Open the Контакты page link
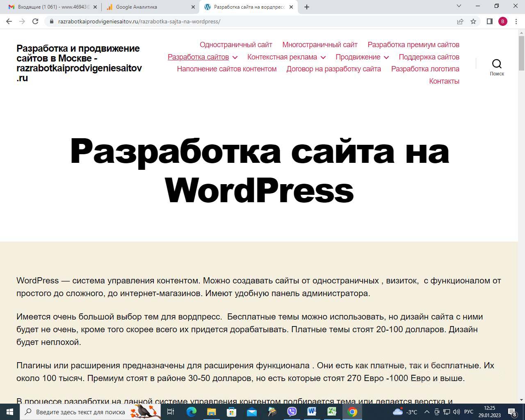The image size is (525, 420). pyautogui.click(x=444, y=81)
